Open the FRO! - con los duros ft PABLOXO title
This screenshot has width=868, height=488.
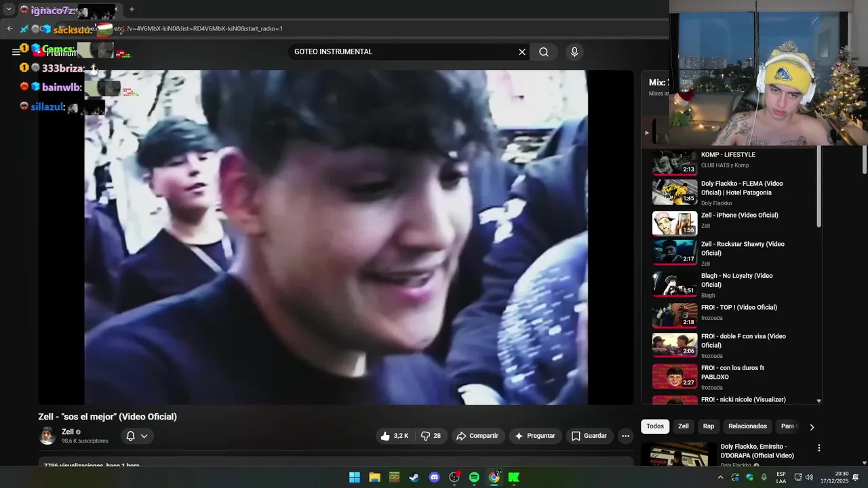pos(732,372)
